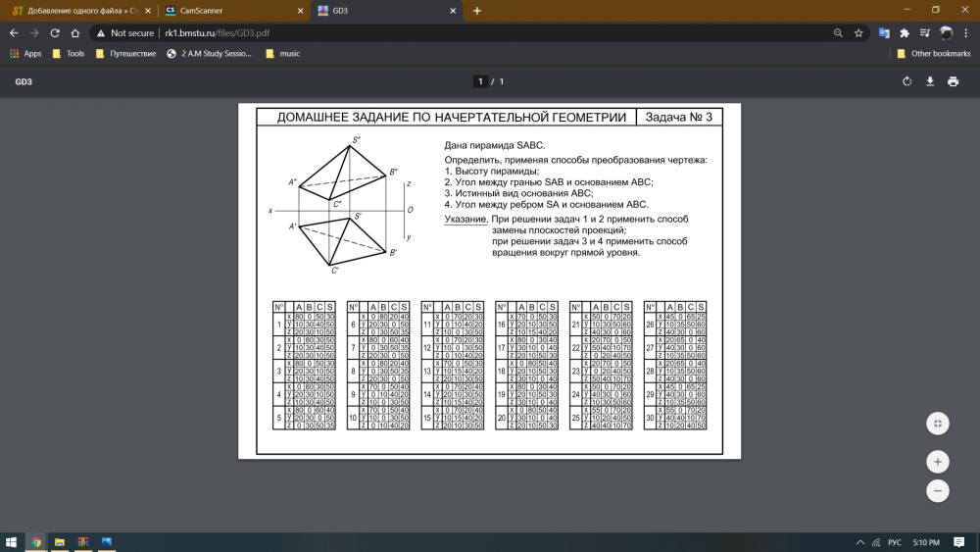Click the fit to page button
The image size is (980, 552).
tap(938, 423)
